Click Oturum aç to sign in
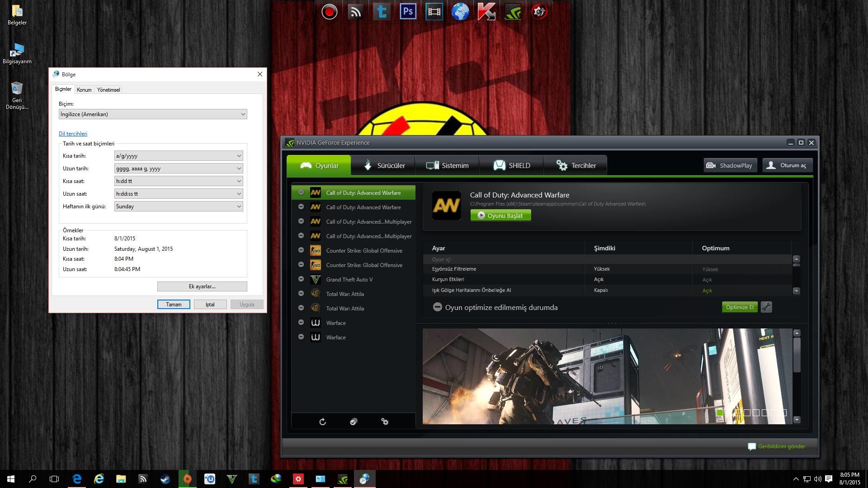868x488 pixels. (x=788, y=165)
